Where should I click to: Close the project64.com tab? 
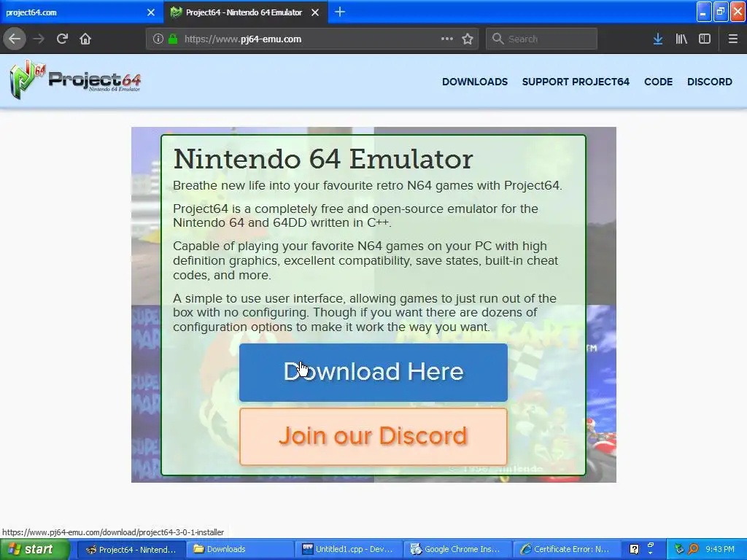point(151,12)
